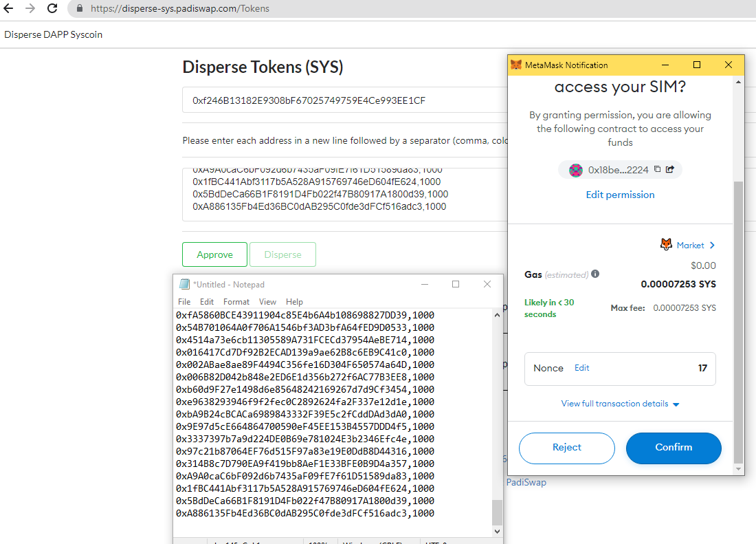Click Notepad scrollbar up arrow

click(x=497, y=315)
